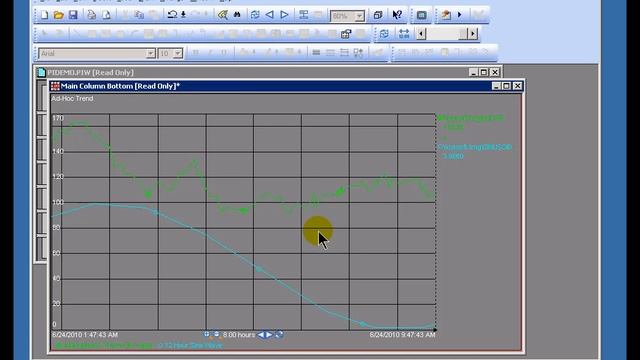Shift trend time backward with left arrow
Screen dimensions: 640x360
(261, 335)
